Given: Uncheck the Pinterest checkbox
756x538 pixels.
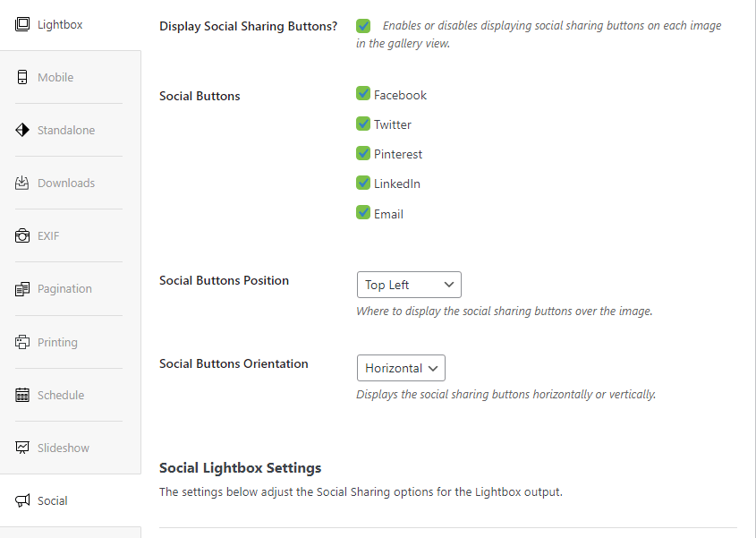Looking at the screenshot, I should 363,153.
